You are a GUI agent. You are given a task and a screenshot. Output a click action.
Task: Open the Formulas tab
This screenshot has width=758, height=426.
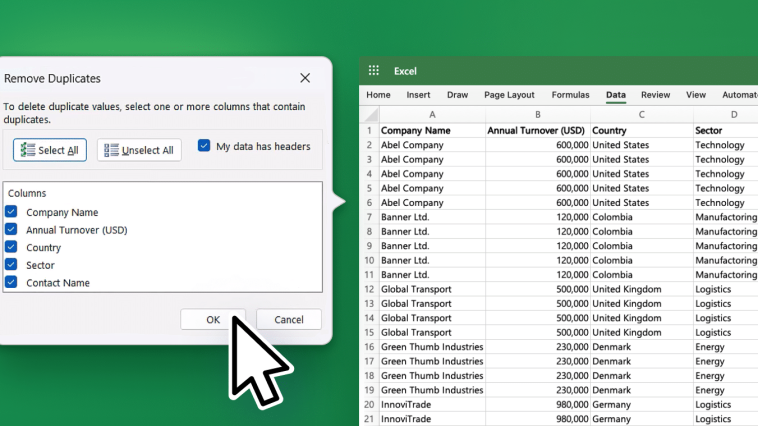(570, 95)
